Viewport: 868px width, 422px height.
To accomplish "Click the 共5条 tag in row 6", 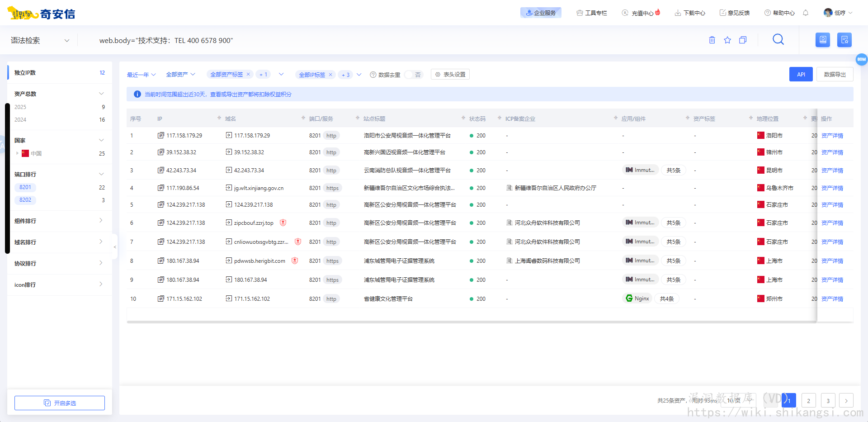I will (x=673, y=223).
